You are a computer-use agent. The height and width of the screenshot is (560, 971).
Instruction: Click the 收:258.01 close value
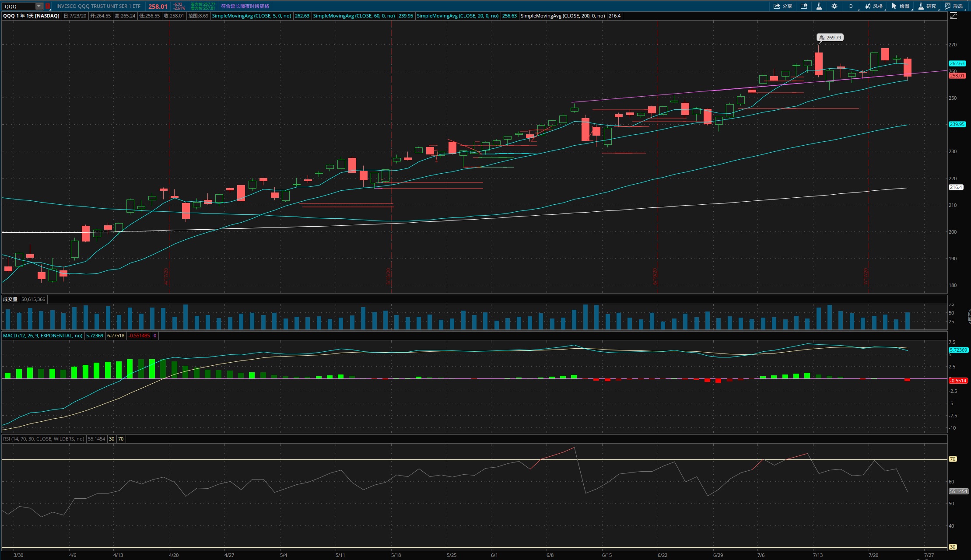click(x=174, y=16)
